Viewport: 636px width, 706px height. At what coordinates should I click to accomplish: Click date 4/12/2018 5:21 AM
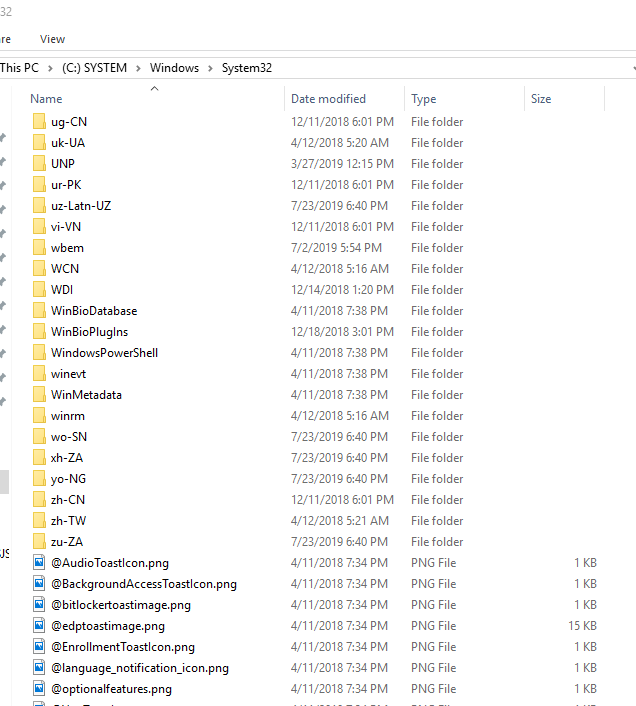339,521
